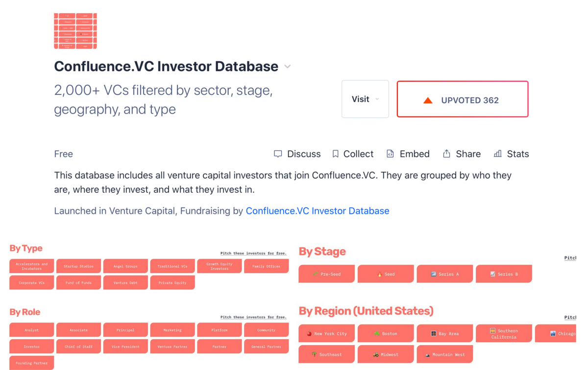Viewport: 588px width, 370px height.
Task: Click the first 'Pitch these investors for free' link
Action: 253,253
